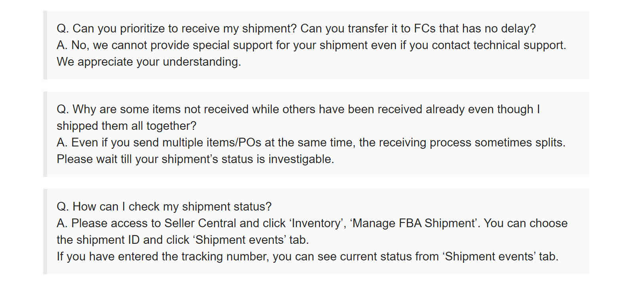The image size is (644, 300).
Task: Click the gray left bar of the first FAQ block
Action: (x=45, y=45)
